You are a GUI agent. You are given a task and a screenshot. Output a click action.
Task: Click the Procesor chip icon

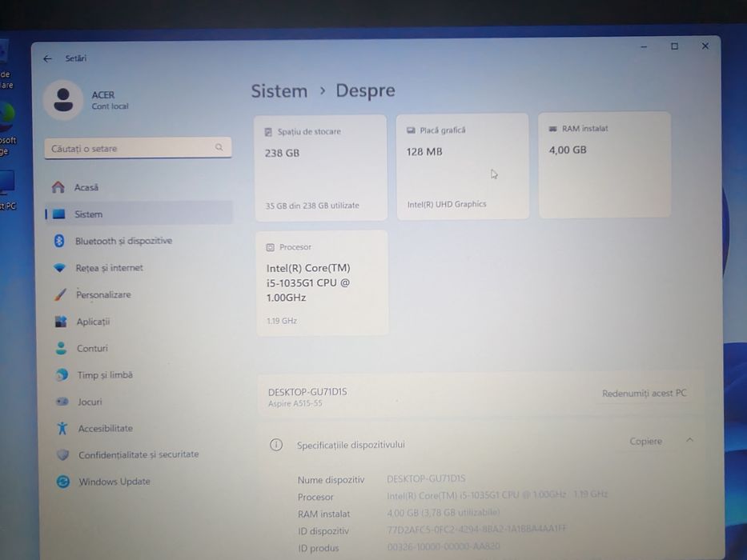(x=270, y=247)
